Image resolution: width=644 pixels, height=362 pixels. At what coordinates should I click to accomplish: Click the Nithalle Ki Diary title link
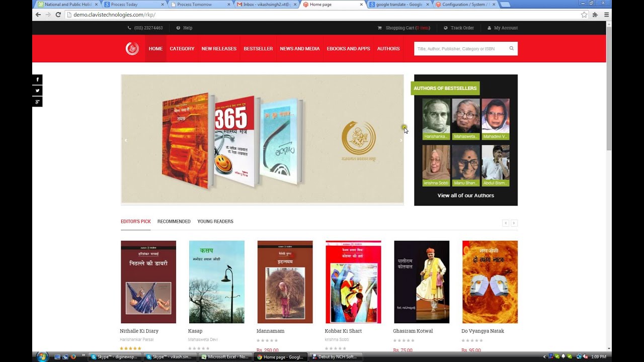pyautogui.click(x=139, y=331)
